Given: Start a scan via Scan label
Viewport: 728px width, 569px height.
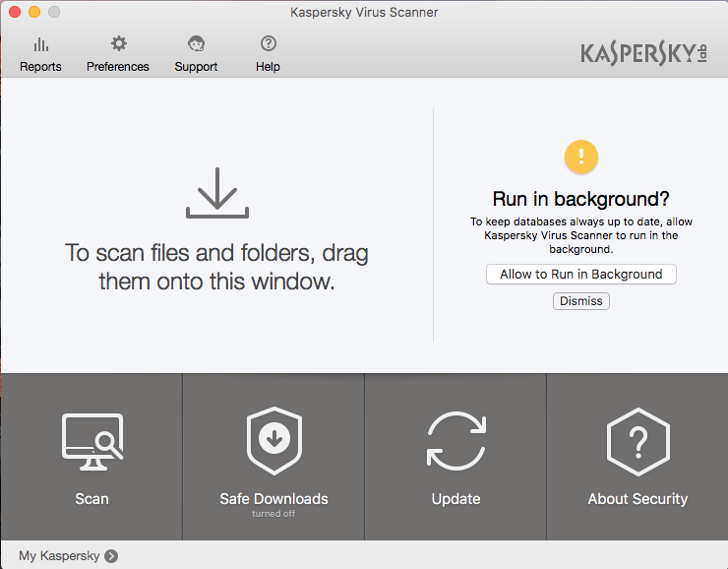Looking at the screenshot, I should point(91,499).
